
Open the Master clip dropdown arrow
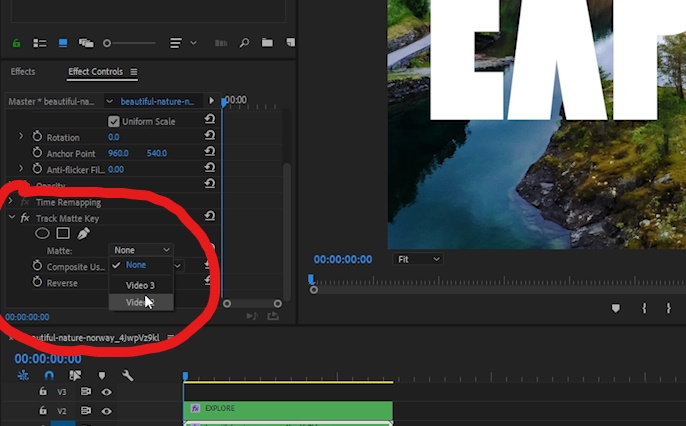coord(109,101)
